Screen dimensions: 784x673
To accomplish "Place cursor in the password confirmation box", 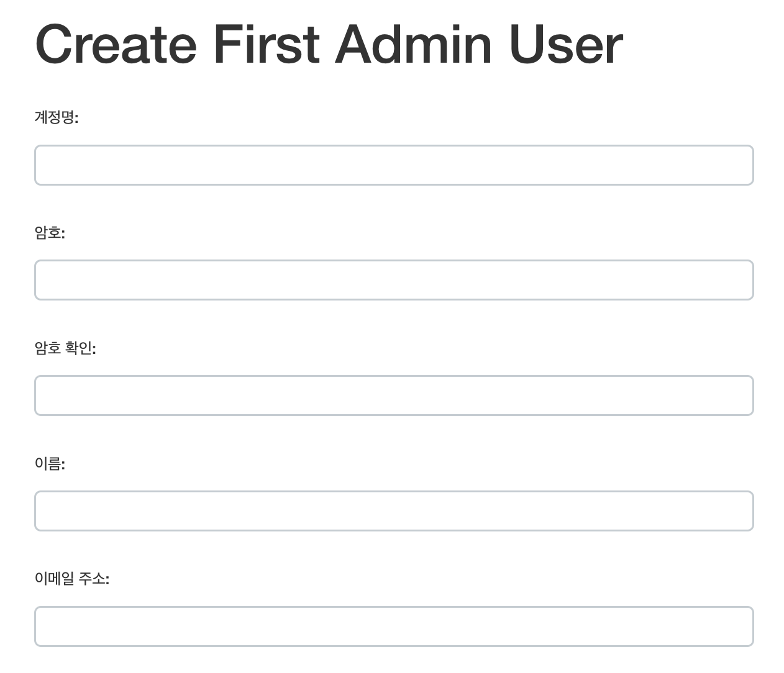I will tap(394, 395).
